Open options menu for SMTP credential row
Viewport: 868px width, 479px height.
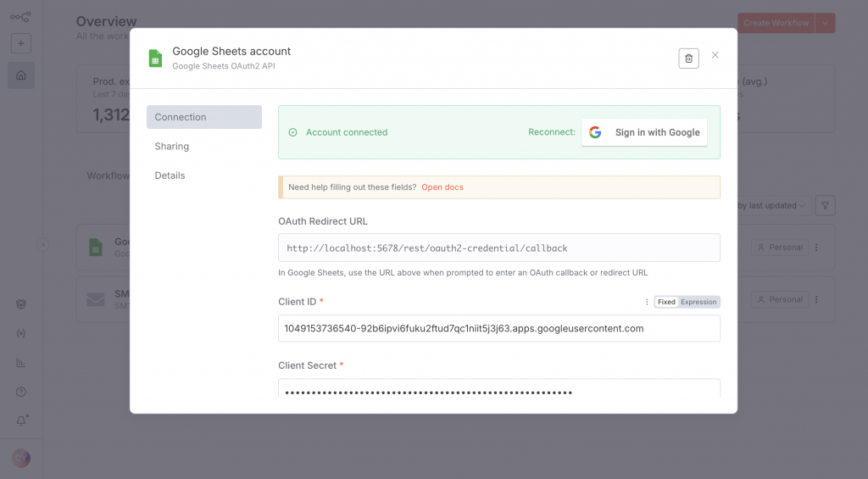816,299
